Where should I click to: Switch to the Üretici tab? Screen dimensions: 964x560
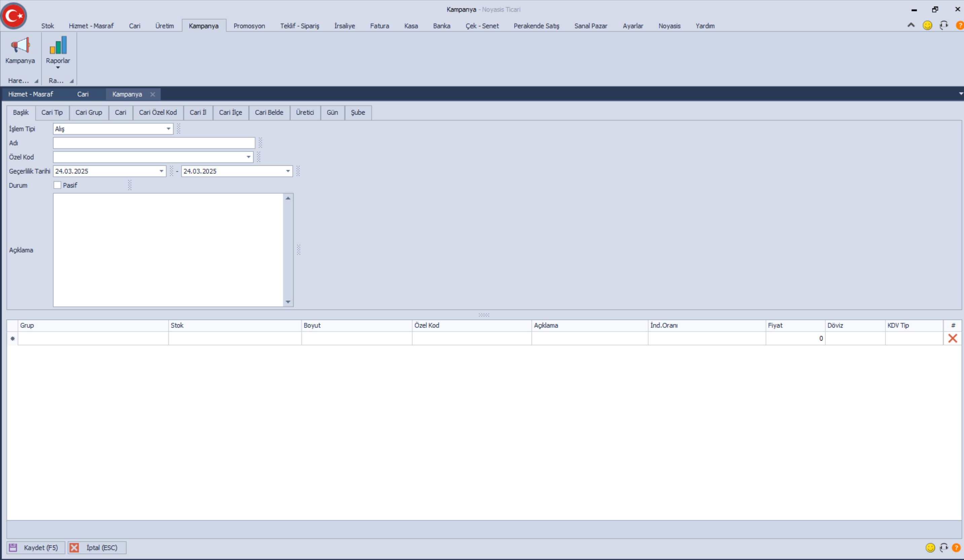[305, 113]
